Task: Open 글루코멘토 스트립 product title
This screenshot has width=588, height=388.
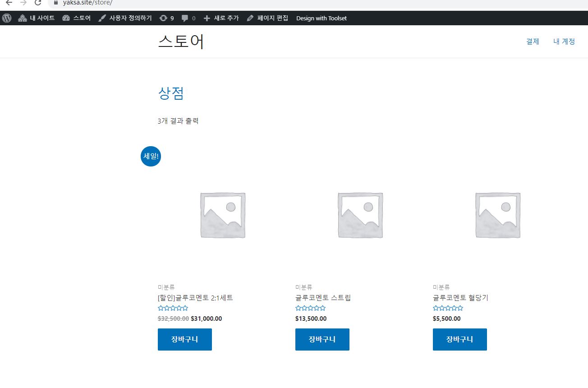Action: (323, 298)
